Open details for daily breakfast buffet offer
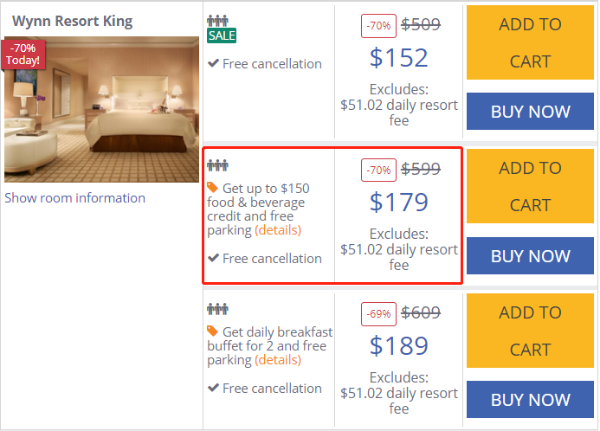The width and height of the screenshot is (600, 431). (x=278, y=360)
